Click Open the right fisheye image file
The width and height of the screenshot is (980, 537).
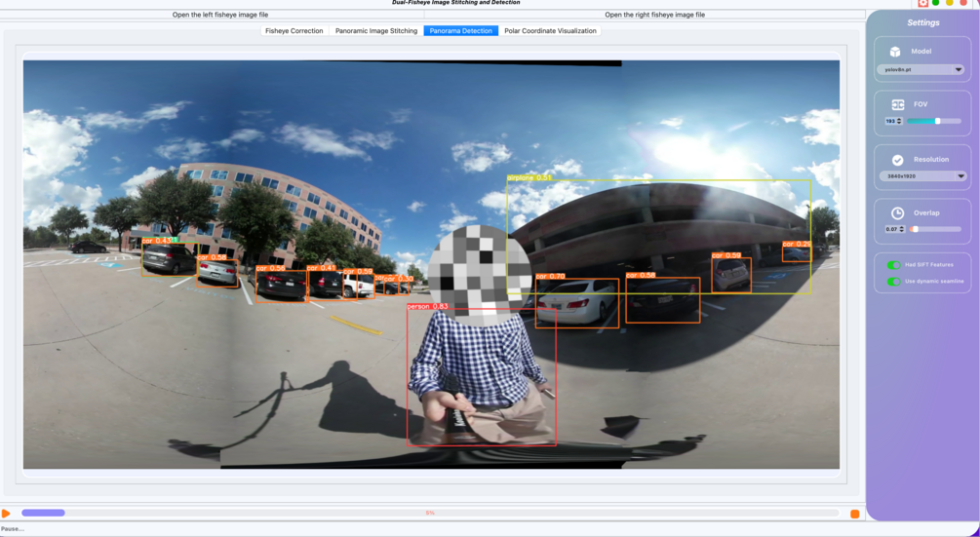click(x=654, y=15)
